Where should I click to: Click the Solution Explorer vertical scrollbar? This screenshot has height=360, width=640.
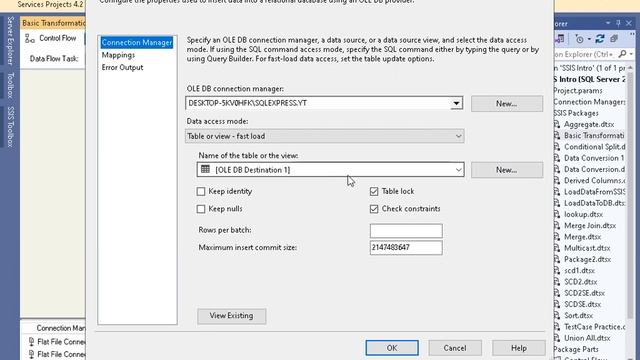pos(630,196)
